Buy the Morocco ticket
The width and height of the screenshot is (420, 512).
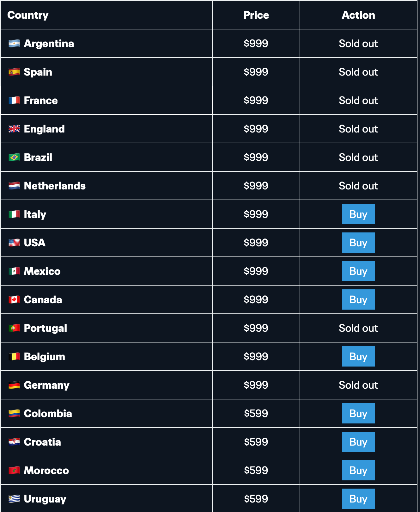coord(358,471)
